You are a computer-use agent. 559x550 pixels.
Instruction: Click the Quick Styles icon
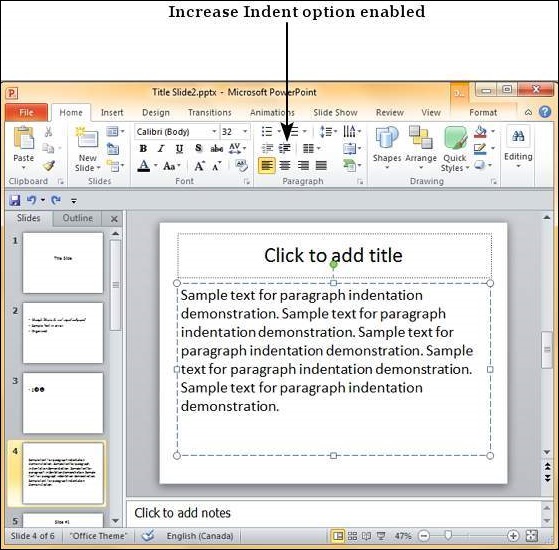[455, 138]
